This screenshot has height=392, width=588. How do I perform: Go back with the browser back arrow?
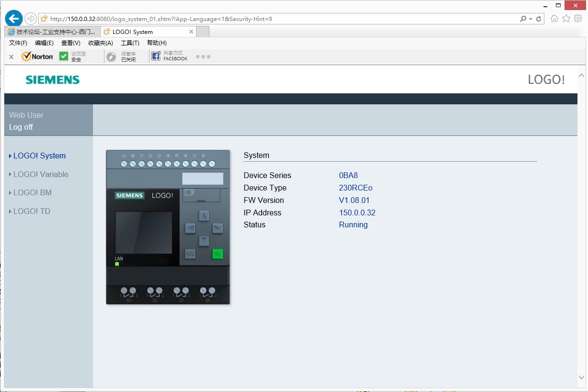[x=14, y=19]
